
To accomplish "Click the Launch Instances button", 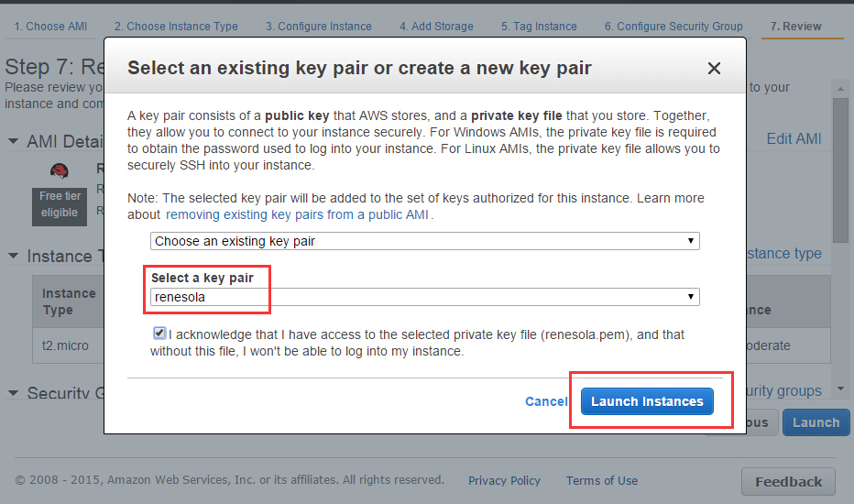I will click(x=647, y=401).
